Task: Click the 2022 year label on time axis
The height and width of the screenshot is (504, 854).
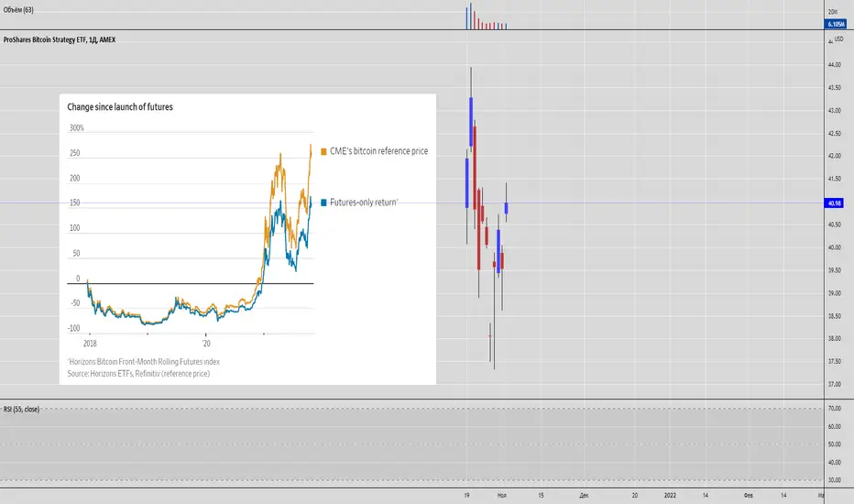Action: 670,495
